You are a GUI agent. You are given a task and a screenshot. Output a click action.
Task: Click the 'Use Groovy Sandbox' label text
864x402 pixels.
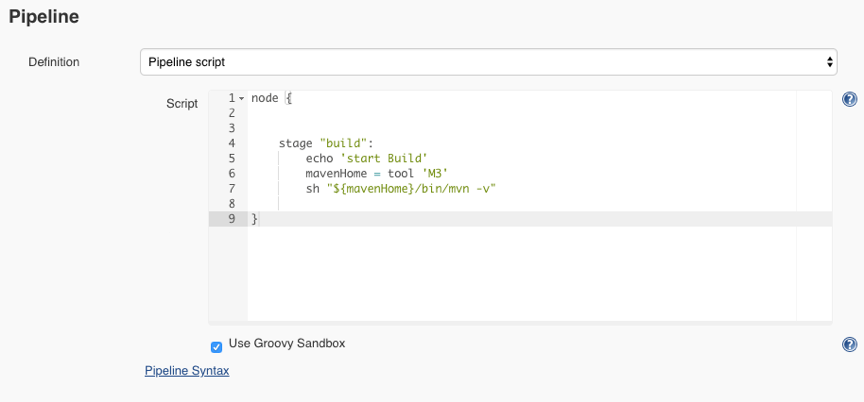tap(287, 343)
